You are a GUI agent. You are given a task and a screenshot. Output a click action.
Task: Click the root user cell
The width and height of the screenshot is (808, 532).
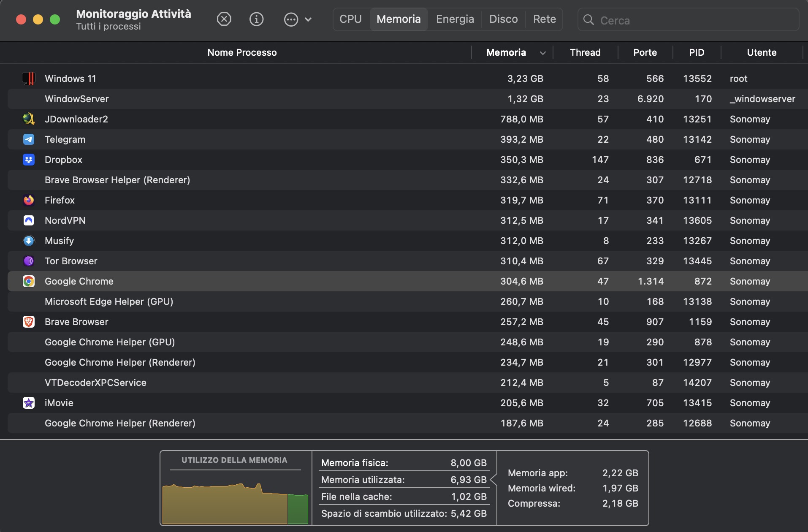(x=738, y=79)
